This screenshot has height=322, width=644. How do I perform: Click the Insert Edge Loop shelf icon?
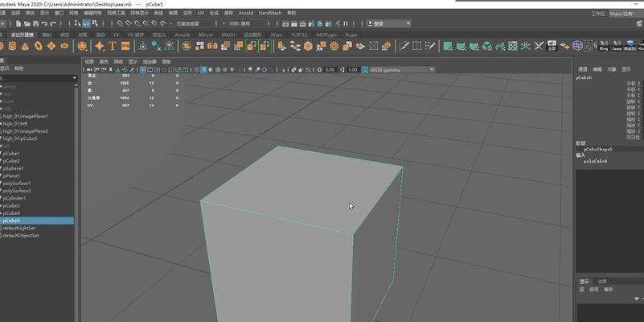tap(417, 46)
